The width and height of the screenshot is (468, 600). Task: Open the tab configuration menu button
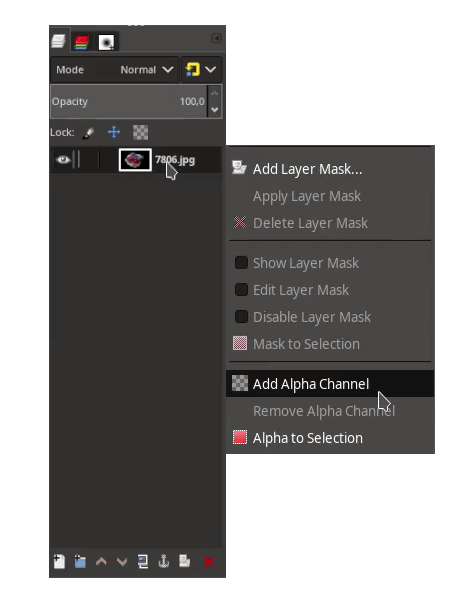tap(216, 38)
